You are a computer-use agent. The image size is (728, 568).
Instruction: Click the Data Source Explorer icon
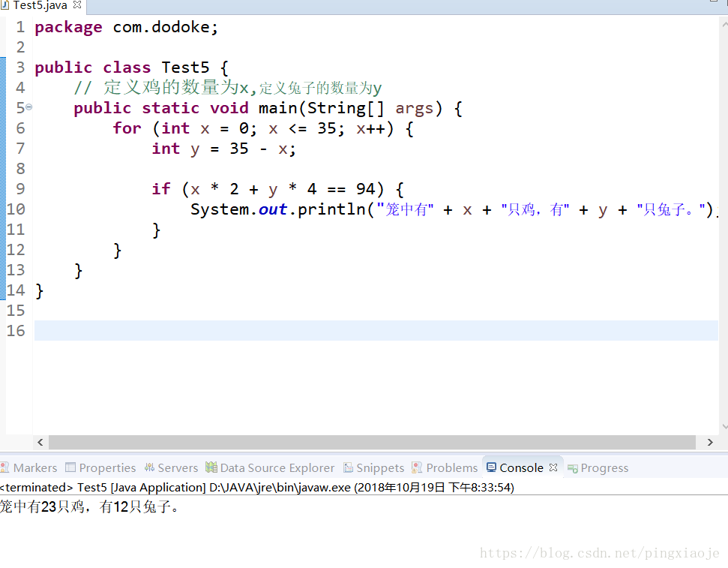click(211, 467)
